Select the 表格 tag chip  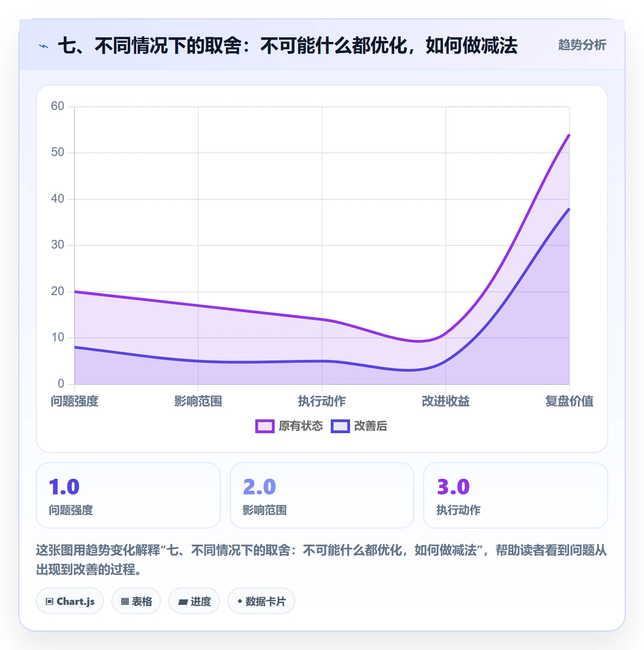[x=136, y=601]
